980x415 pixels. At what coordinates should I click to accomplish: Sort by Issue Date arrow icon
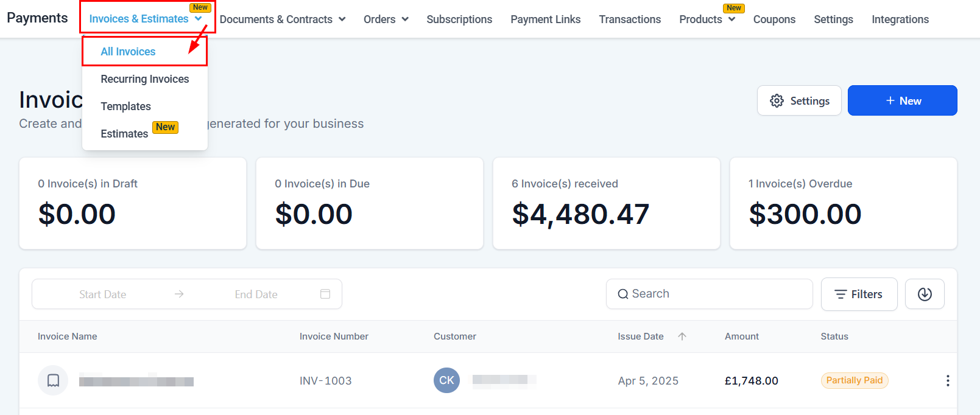click(682, 337)
